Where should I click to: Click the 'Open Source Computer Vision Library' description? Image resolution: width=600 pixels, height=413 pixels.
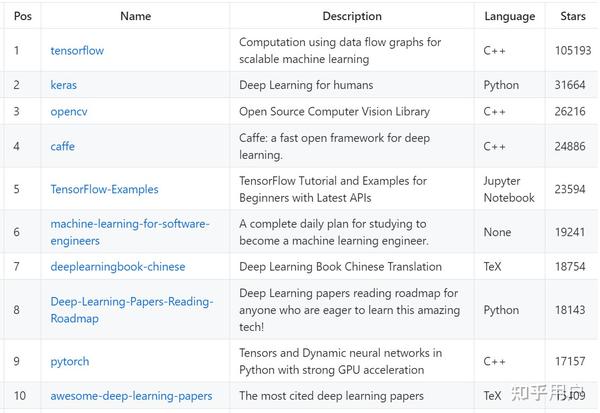334,112
